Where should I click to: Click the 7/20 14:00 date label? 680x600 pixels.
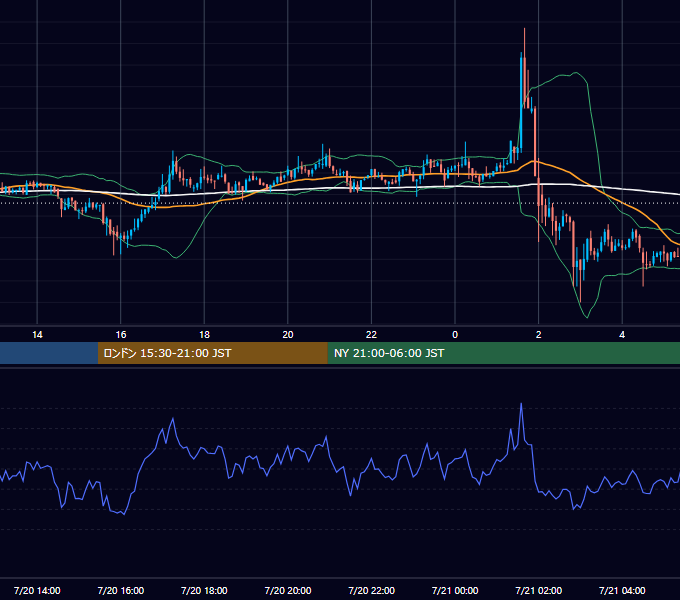(x=37, y=590)
